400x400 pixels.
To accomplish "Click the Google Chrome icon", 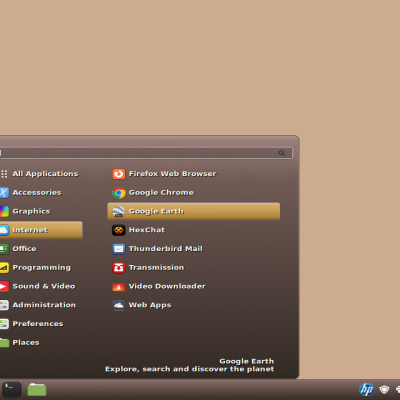I will [119, 193].
